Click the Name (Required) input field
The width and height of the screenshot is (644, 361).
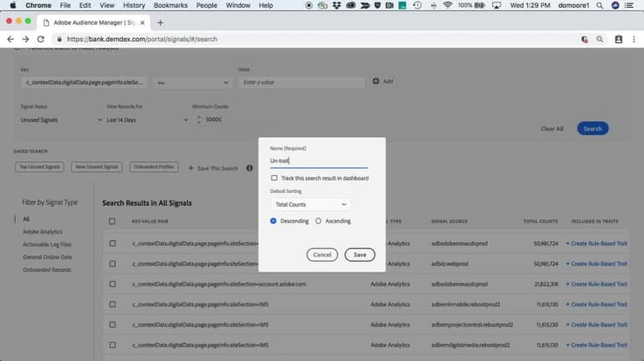pyautogui.click(x=319, y=161)
